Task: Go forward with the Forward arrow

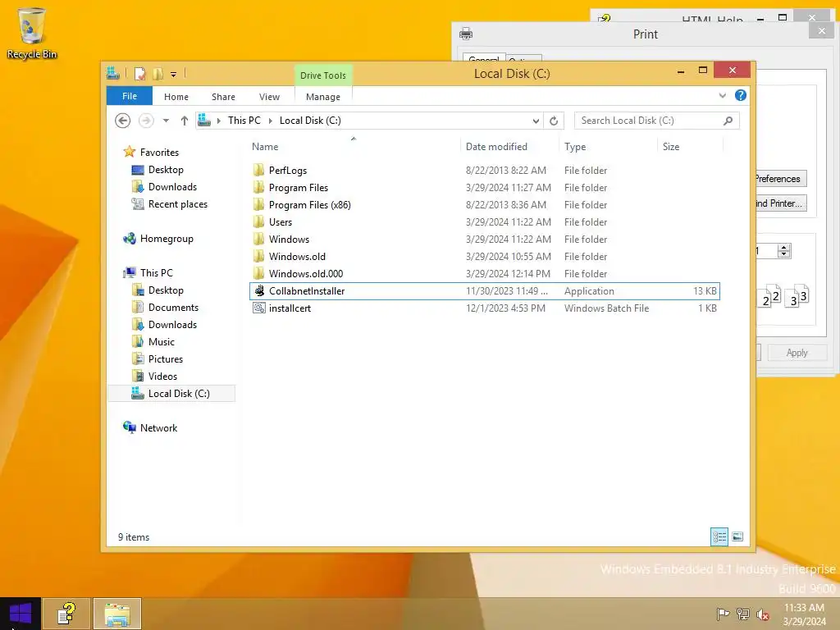Action: pos(146,121)
